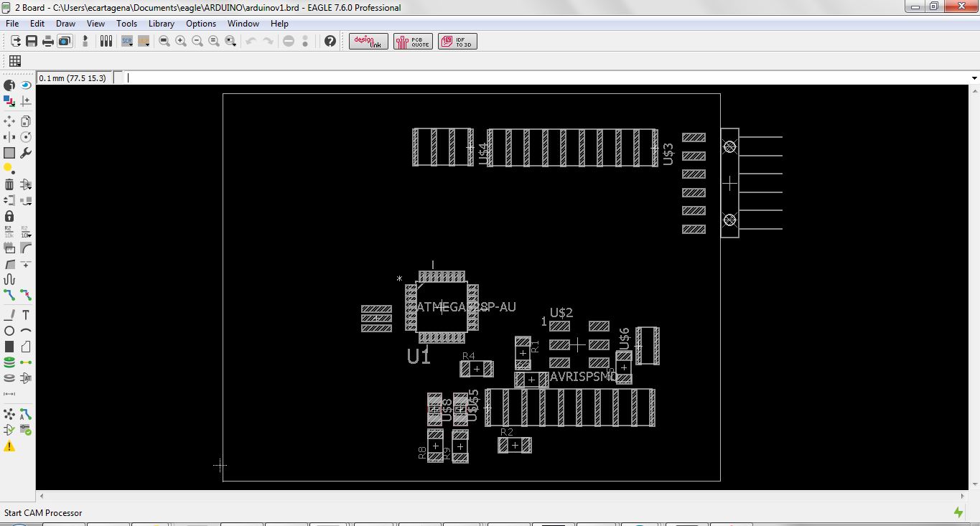The image size is (980, 526).
Task: Open the File menu
Action: point(12,24)
